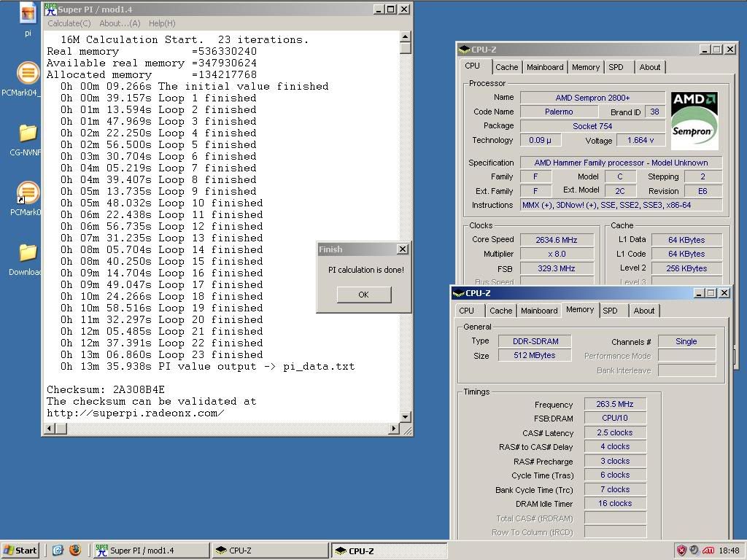The image size is (747, 560).
Task: Click the Palermo code name field
Action: tap(559, 112)
